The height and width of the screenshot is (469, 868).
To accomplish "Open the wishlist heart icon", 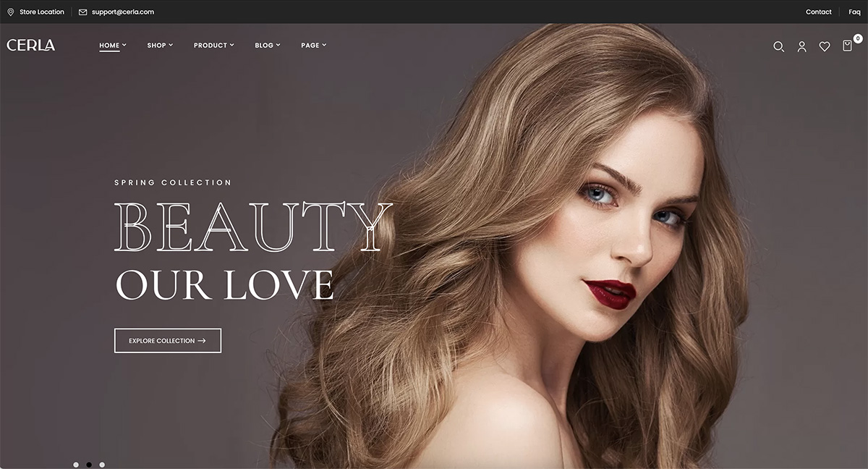I will tap(825, 46).
